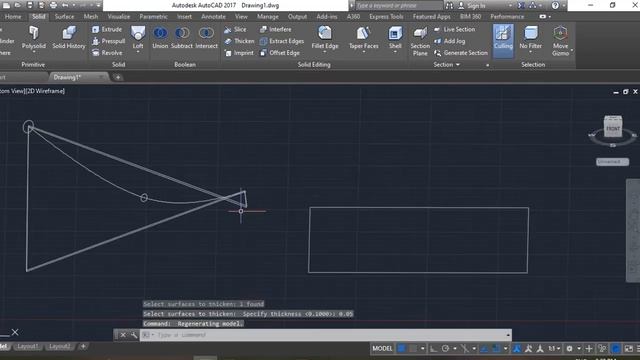Switch to the Surface ribbon tab
The width and height of the screenshot is (640, 360).
coord(64,17)
